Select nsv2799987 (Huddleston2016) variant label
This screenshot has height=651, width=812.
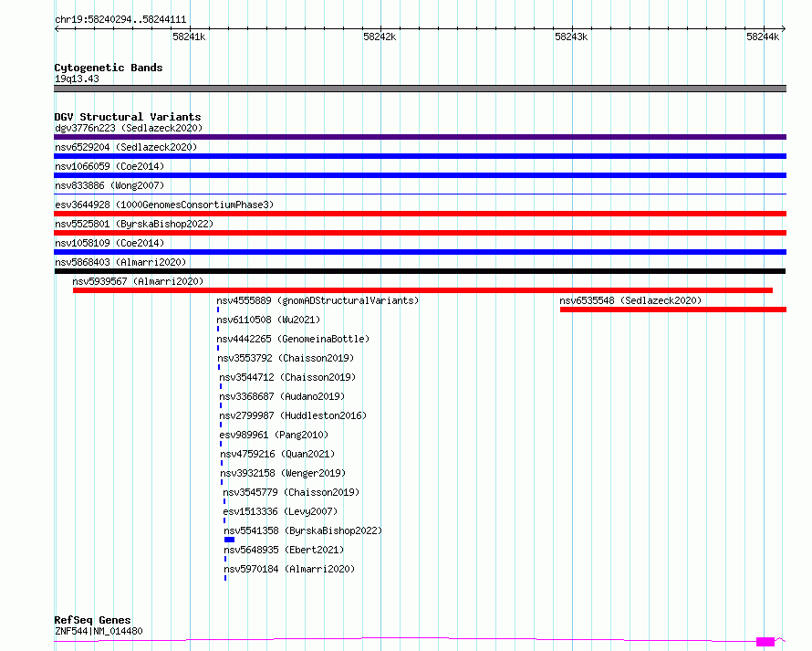(293, 415)
